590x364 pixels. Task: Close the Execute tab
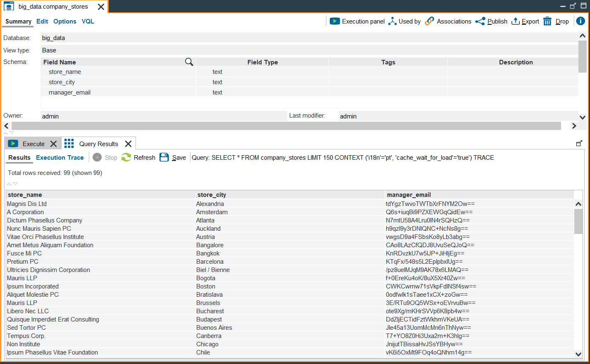point(53,144)
